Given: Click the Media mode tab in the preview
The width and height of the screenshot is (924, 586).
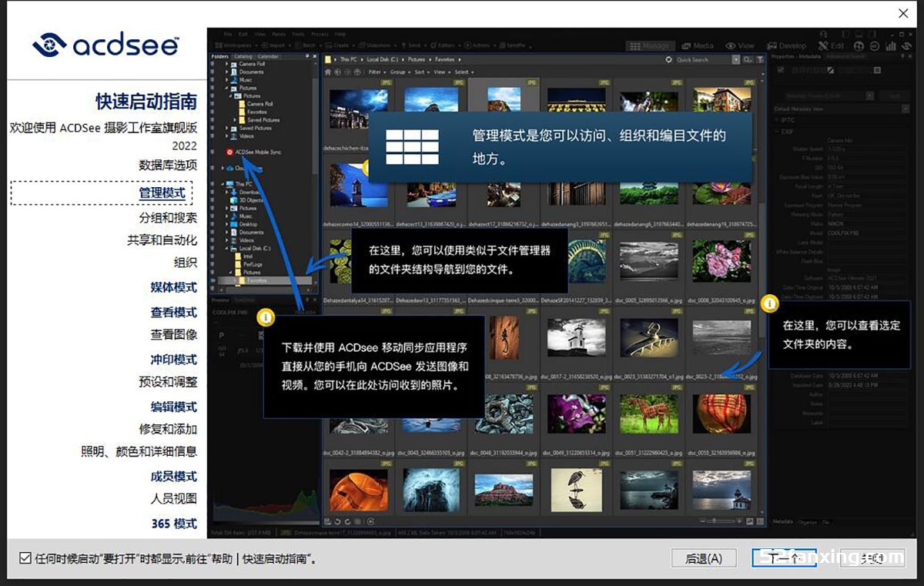Looking at the screenshot, I should (x=696, y=46).
